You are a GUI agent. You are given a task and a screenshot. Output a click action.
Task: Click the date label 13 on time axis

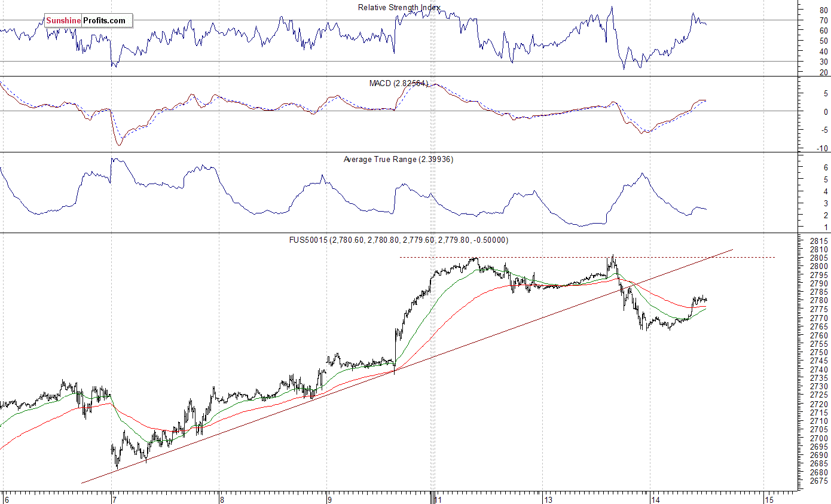pos(547,499)
